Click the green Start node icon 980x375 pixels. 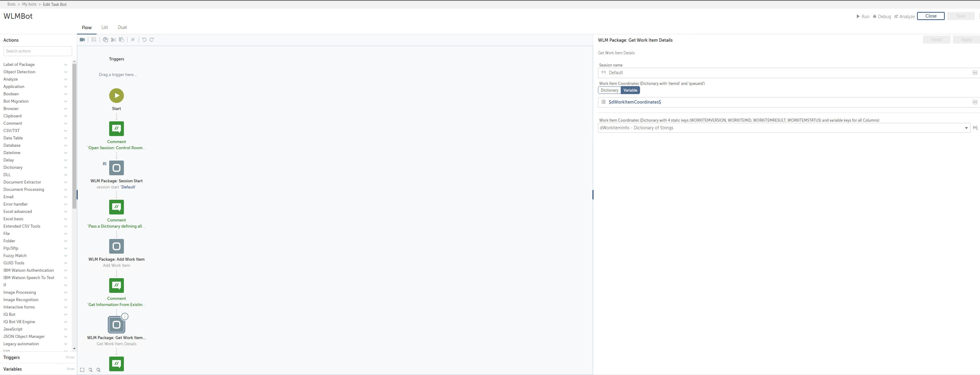[x=116, y=96]
